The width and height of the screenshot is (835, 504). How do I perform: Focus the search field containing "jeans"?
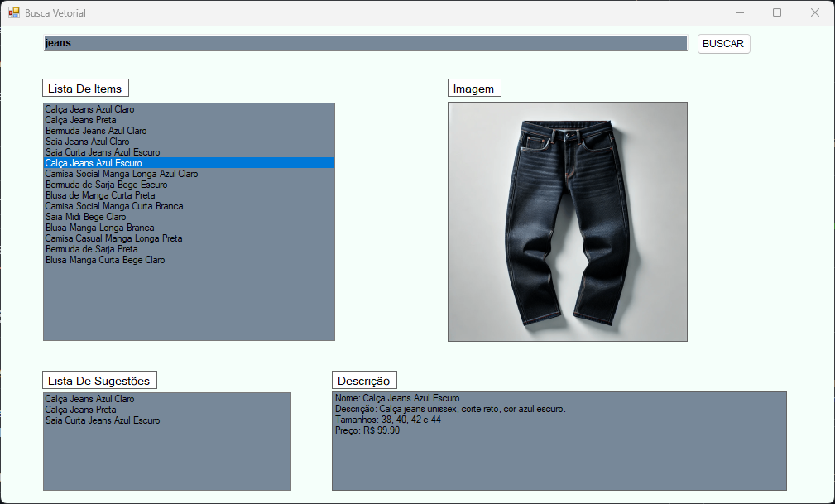coord(365,43)
